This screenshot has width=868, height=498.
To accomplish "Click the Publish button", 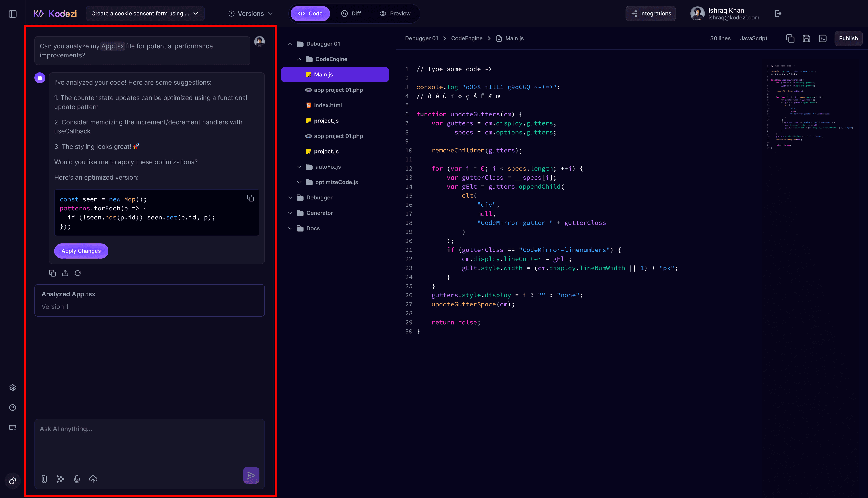I will [848, 38].
